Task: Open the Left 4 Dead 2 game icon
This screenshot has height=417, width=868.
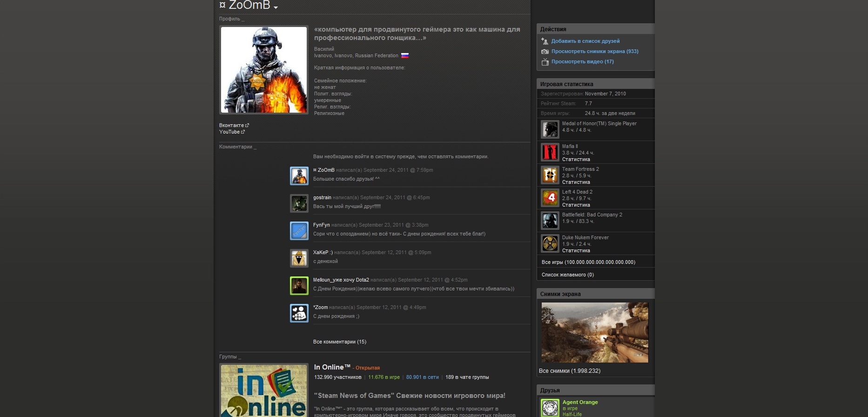Action: click(x=550, y=198)
